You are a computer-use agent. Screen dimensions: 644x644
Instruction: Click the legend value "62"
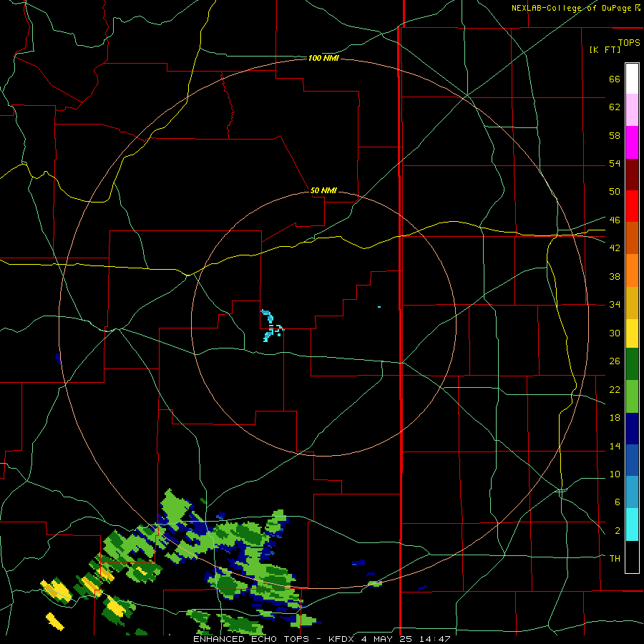point(615,107)
